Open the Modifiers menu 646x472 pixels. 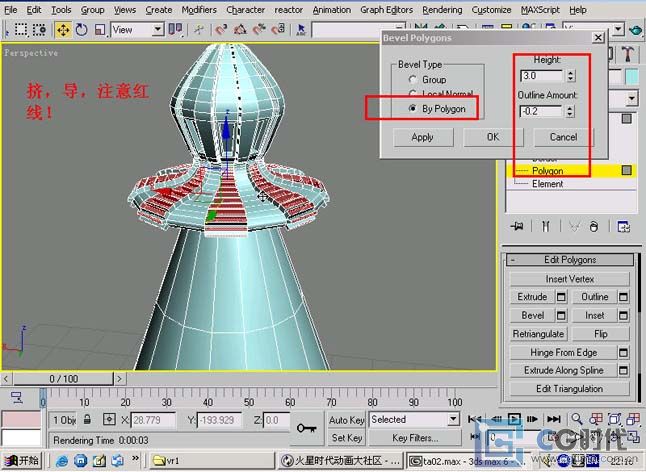pos(199,9)
